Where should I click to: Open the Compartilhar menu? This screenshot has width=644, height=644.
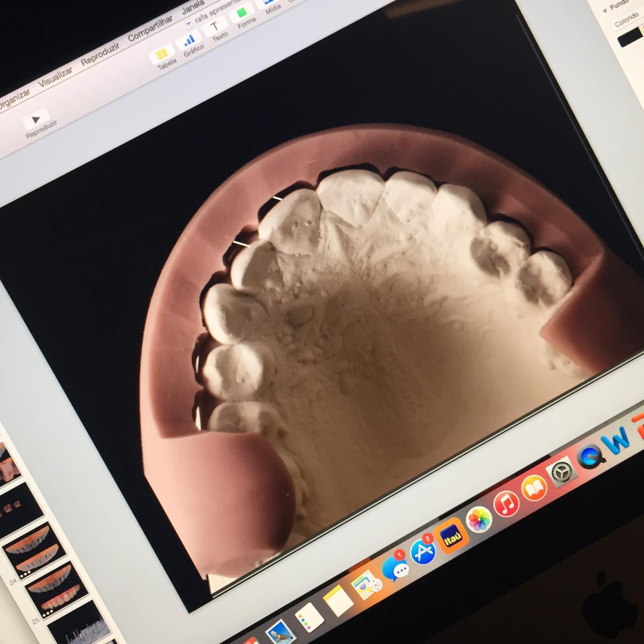[x=150, y=29]
